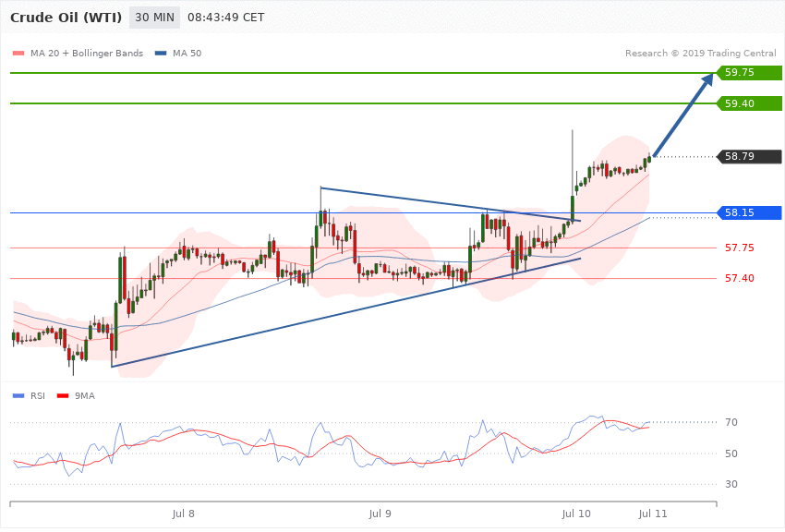Click the 59.40 resistance price tag

click(x=750, y=103)
